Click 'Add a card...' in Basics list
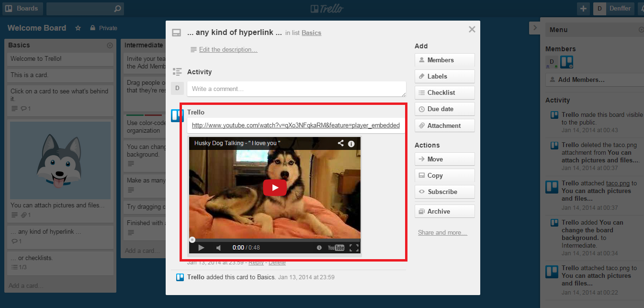The image size is (644, 308). tap(26, 285)
